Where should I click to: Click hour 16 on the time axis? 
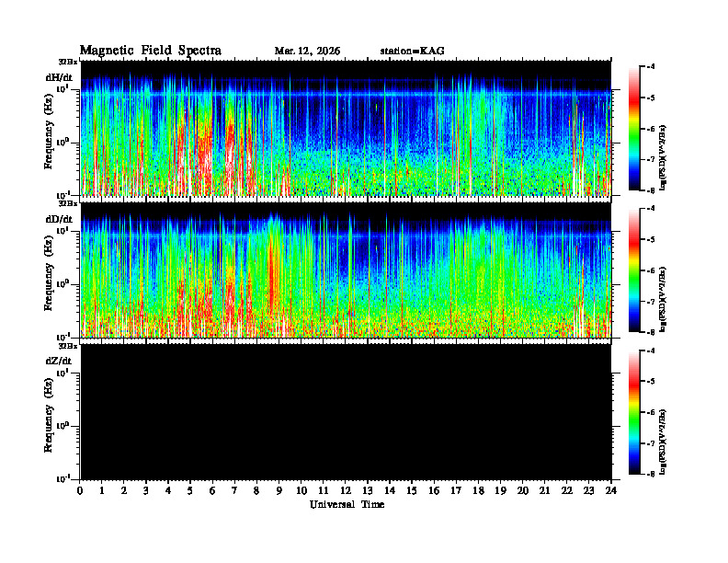click(434, 490)
